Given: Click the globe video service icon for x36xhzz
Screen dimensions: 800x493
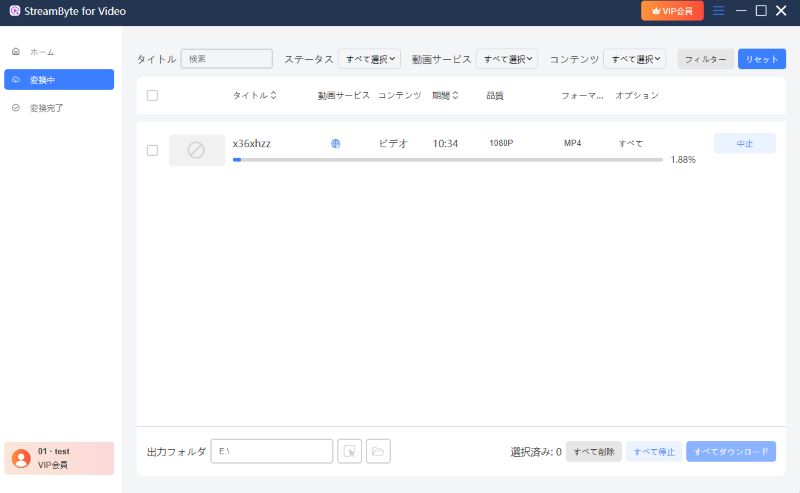Looking at the screenshot, I should (335, 143).
